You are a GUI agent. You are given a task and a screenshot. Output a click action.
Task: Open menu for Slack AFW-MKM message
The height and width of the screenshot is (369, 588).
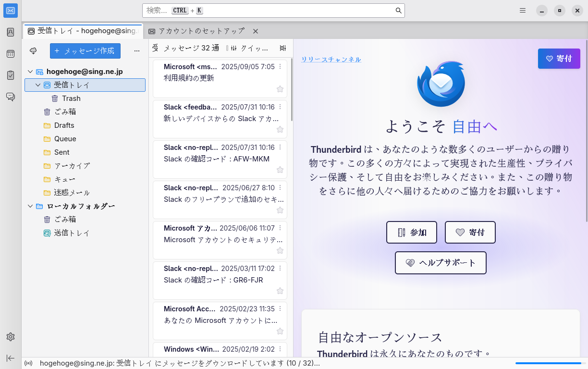[x=280, y=148]
